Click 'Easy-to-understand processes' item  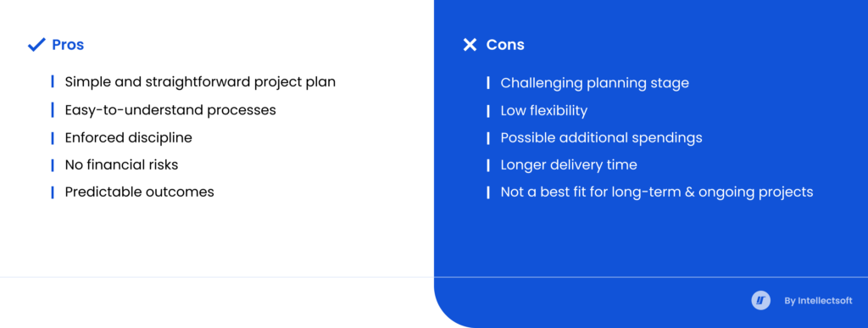pyautogui.click(x=170, y=110)
